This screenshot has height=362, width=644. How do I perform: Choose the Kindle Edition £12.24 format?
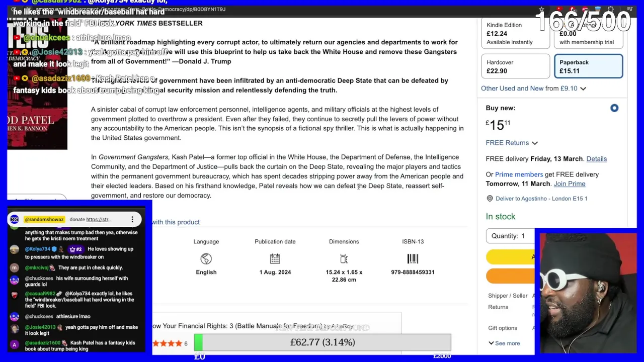[515, 34]
